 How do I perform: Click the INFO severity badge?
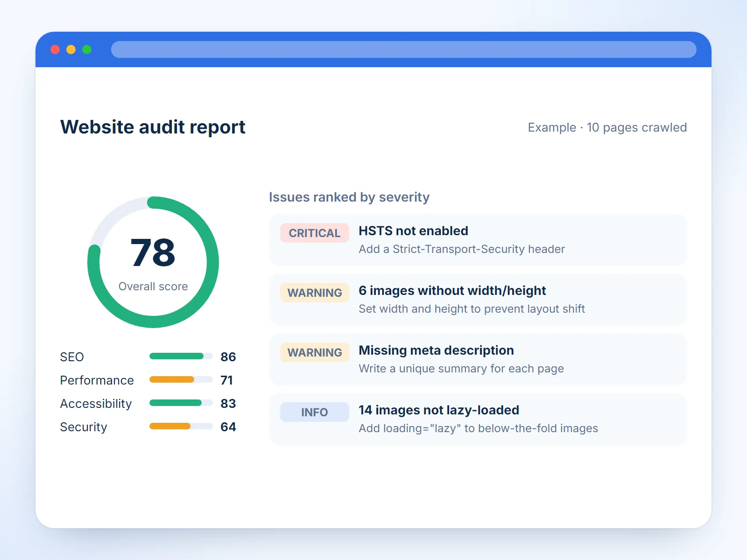pos(315,412)
